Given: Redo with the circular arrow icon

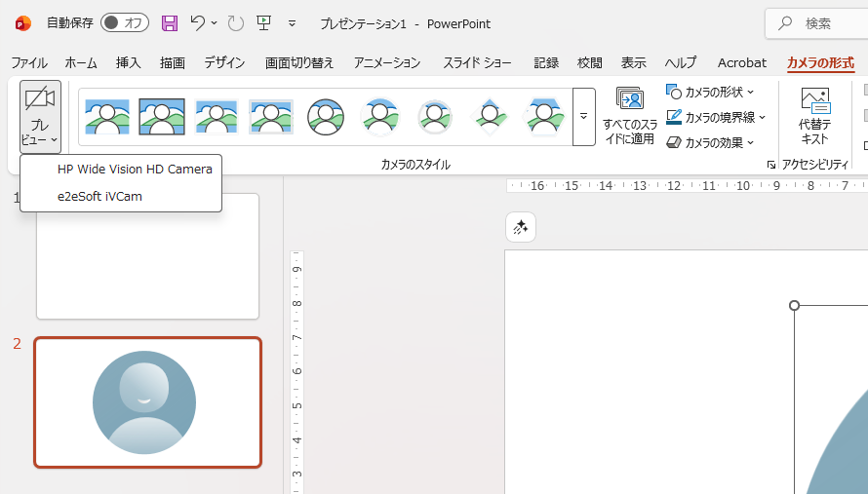Looking at the screenshot, I should [235, 23].
